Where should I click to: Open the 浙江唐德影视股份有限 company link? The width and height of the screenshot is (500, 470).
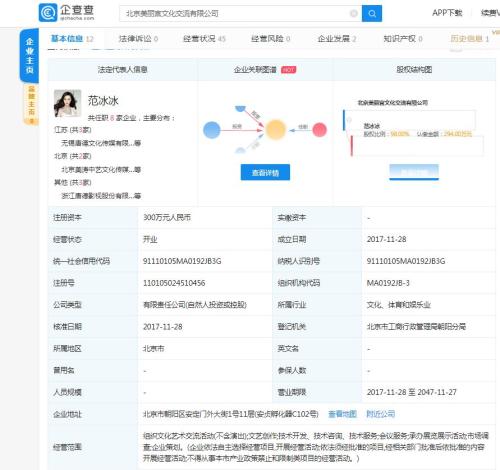(x=101, y=196)
